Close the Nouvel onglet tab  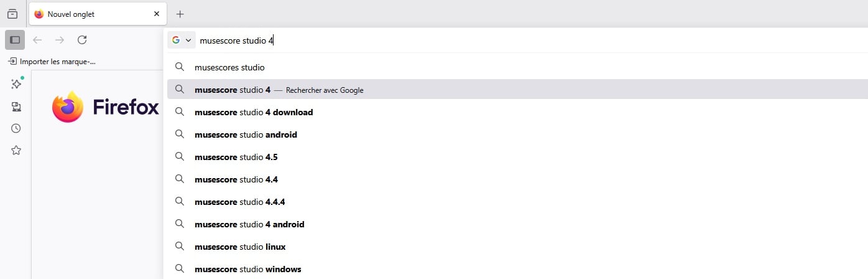coord(156,14)
